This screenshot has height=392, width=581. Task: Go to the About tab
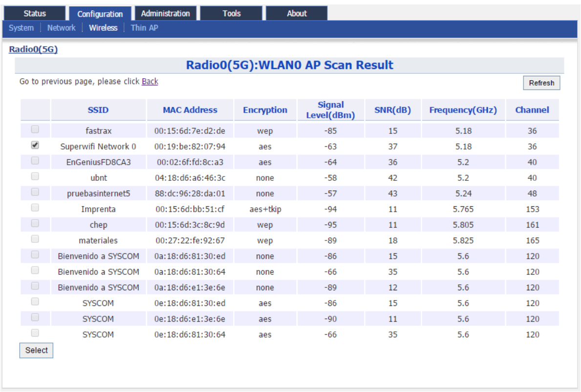pyautogui.click(x=297, y=13)
